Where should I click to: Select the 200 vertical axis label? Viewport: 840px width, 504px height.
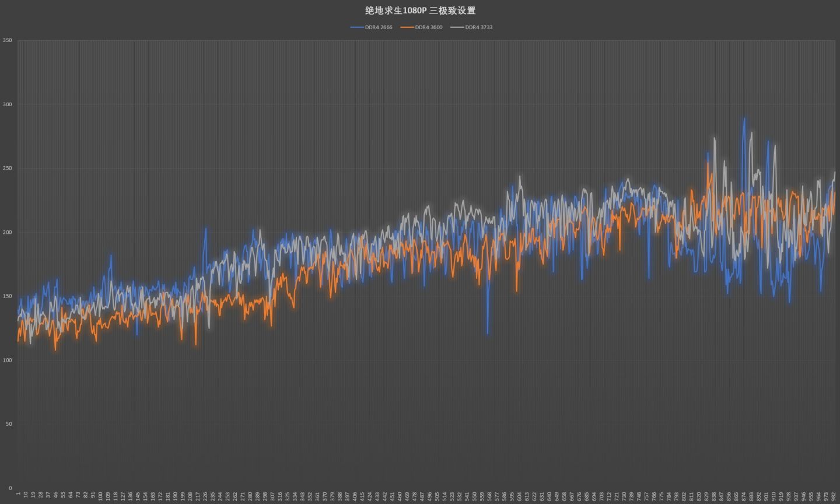7,232
